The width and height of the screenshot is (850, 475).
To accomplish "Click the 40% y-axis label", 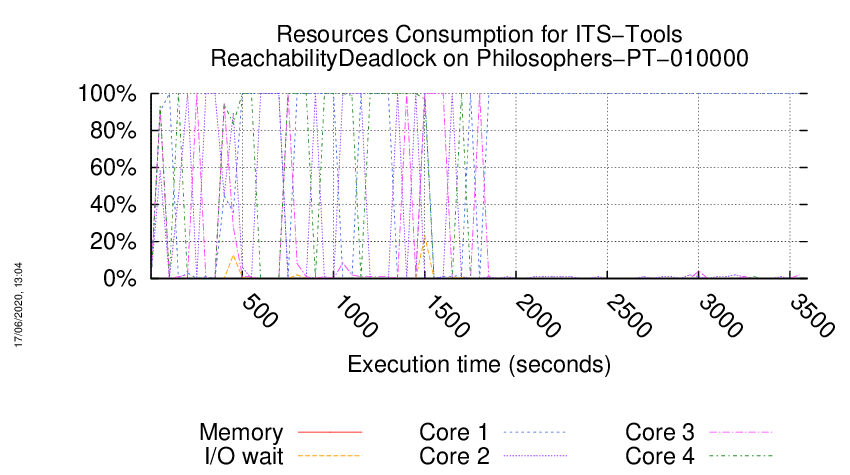I will (113, 204).
